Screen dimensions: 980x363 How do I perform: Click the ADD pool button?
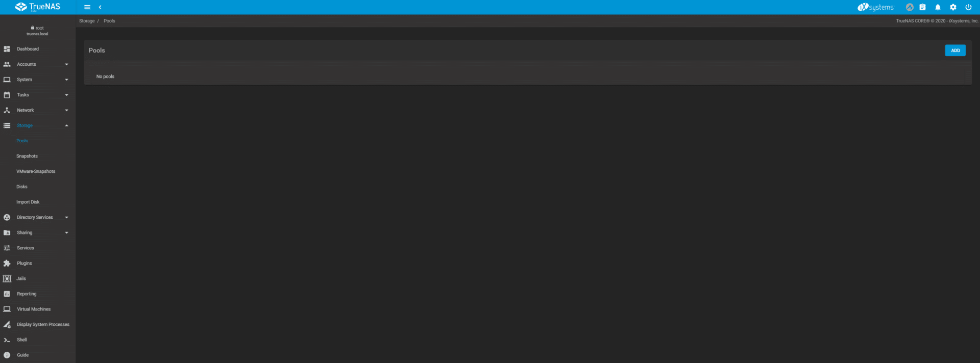pyautogui.click(x=955, y=50)
